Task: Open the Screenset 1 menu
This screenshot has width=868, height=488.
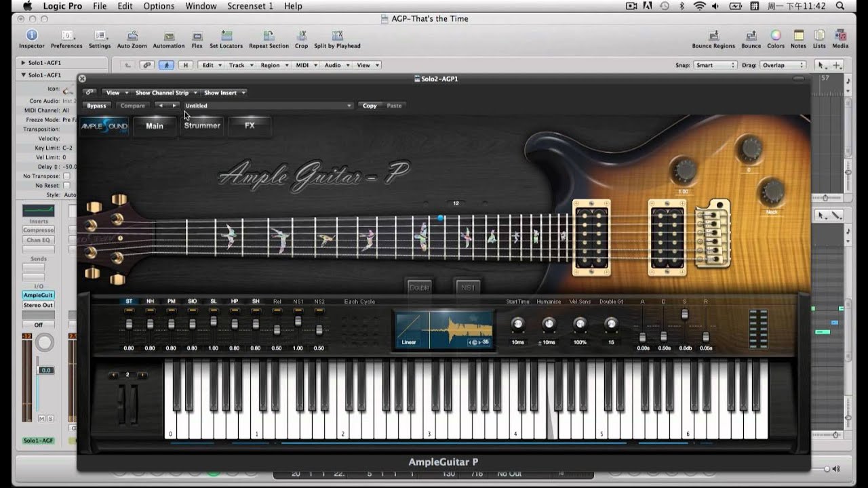Action: [251, 6]
